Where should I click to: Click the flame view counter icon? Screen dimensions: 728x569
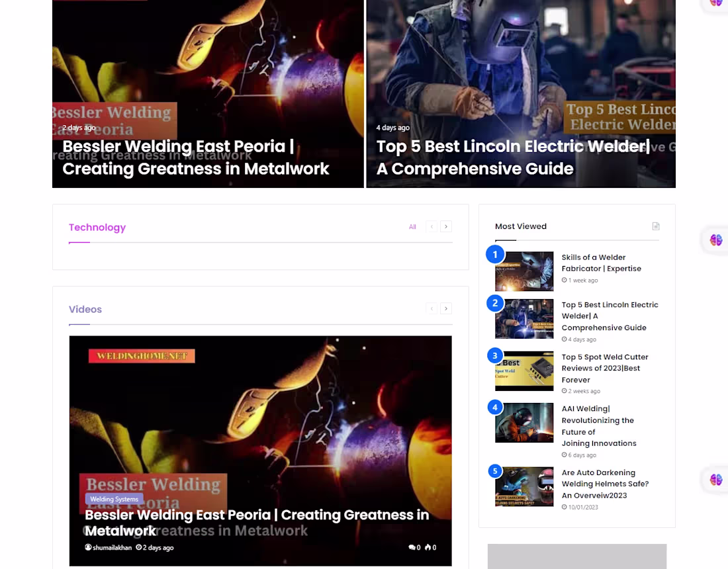(429, 547)
